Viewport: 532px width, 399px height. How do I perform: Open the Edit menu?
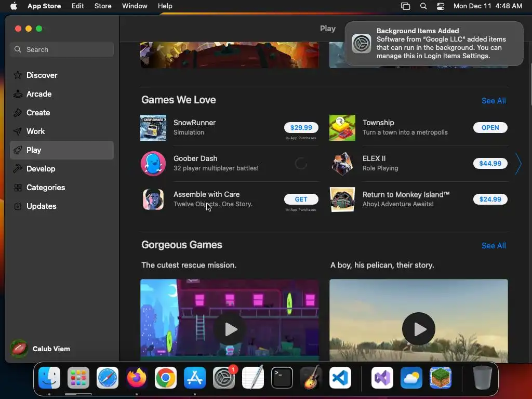point(78,6)
